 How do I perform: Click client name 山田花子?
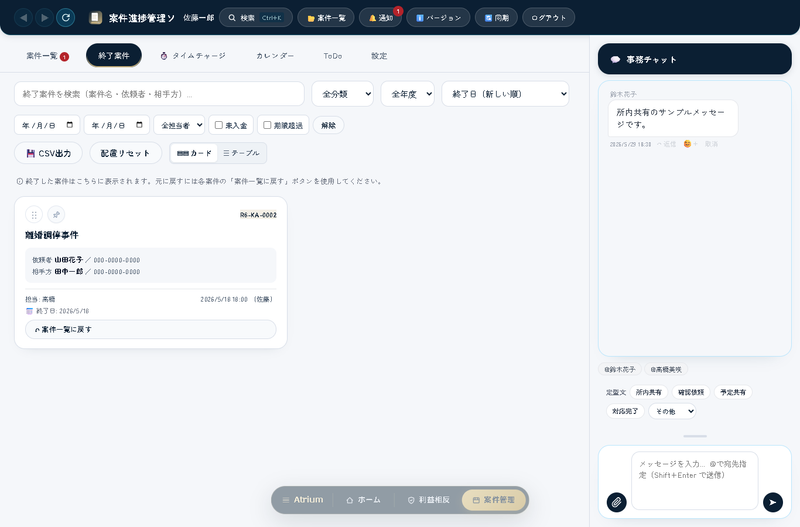click(68, 260)
